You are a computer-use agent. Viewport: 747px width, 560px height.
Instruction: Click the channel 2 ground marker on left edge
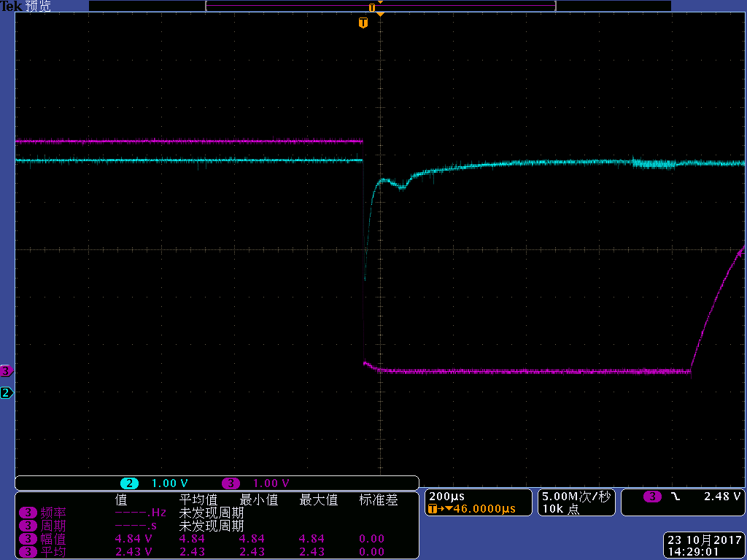point(6,393)
